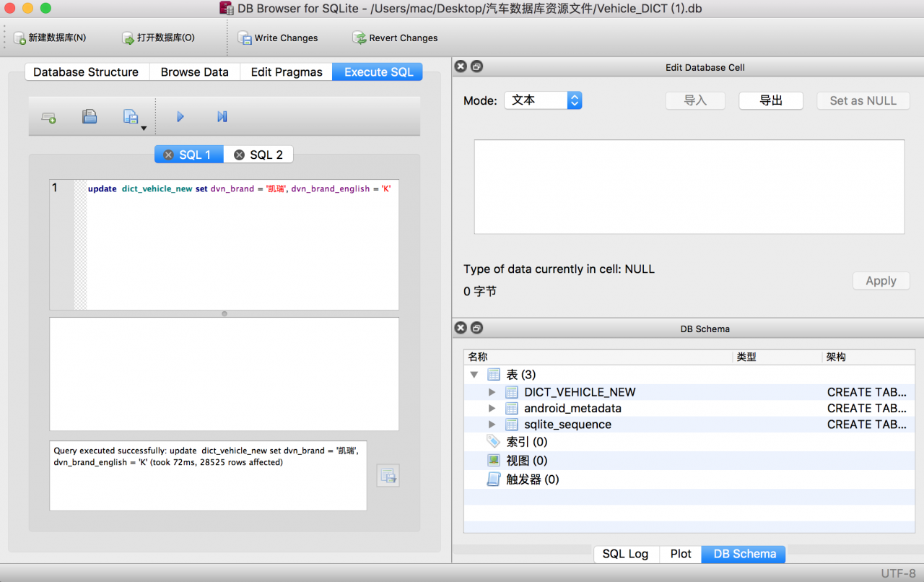The image size is (924, 582).
Task: Click the New Database toolbar icon
Action: coord(19,38)
